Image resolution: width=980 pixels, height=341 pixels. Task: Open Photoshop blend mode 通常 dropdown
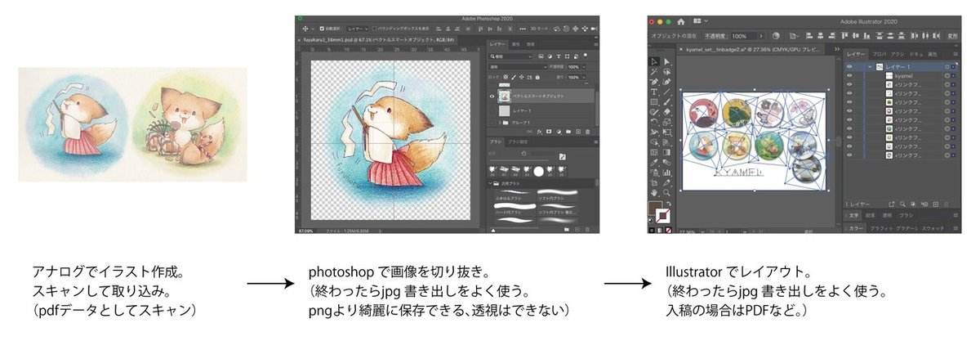coord(519,66)
